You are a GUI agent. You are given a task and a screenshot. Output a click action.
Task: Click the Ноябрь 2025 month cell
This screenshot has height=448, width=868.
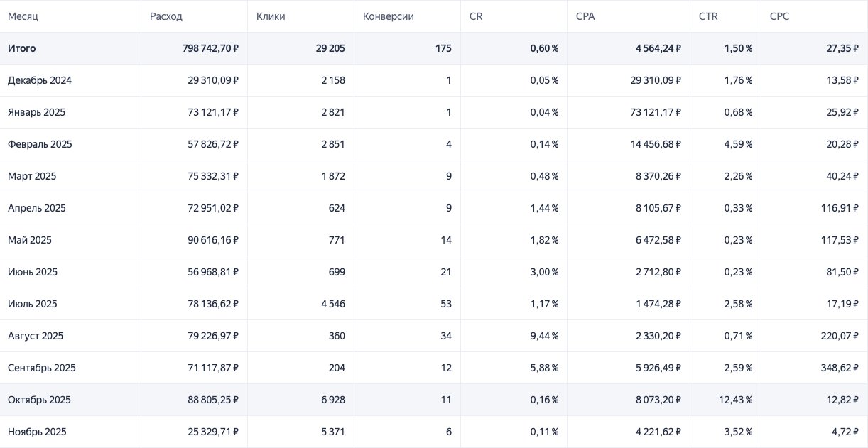pyautogui.click(x=37, y=432)
